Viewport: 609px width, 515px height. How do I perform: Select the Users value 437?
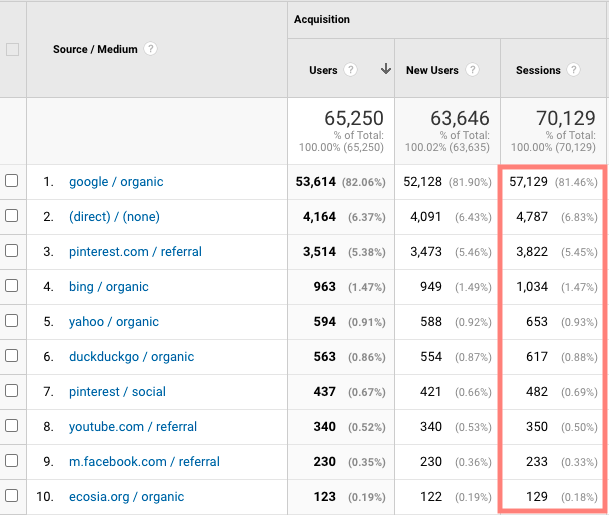click(324, 391)
